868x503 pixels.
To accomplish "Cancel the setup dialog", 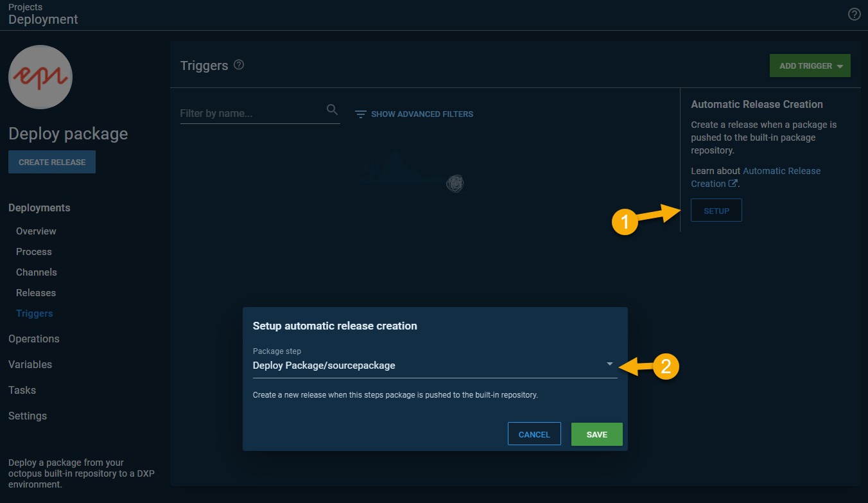I will click(x=534, y=434).
